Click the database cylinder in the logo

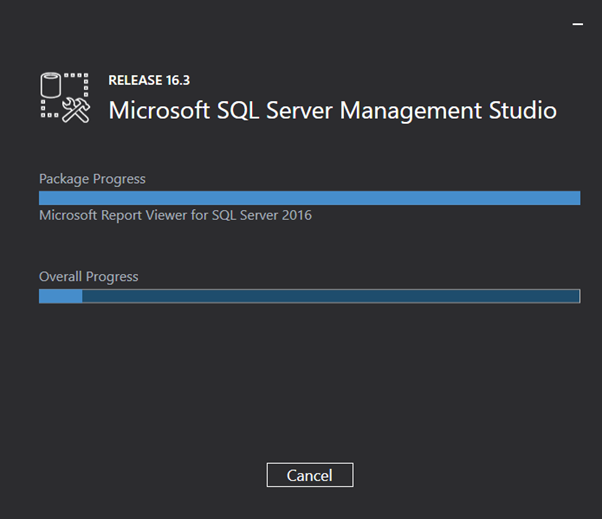[51, 85]
